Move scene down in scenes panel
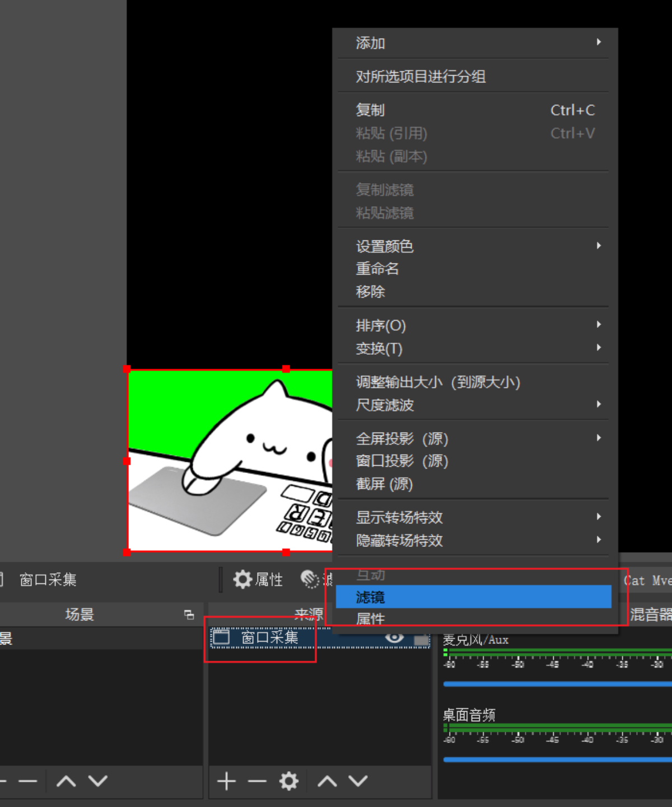Viewport: 672px width, 807px height. point(98,781)
